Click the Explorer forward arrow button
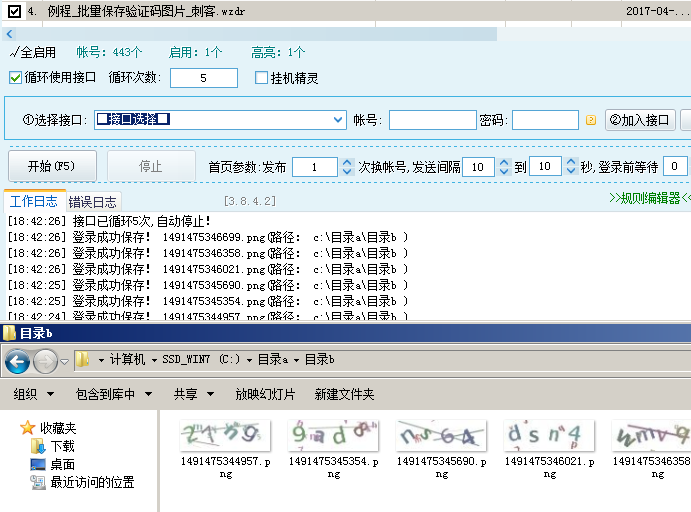 pyautogui.click(x=46, y=360)
